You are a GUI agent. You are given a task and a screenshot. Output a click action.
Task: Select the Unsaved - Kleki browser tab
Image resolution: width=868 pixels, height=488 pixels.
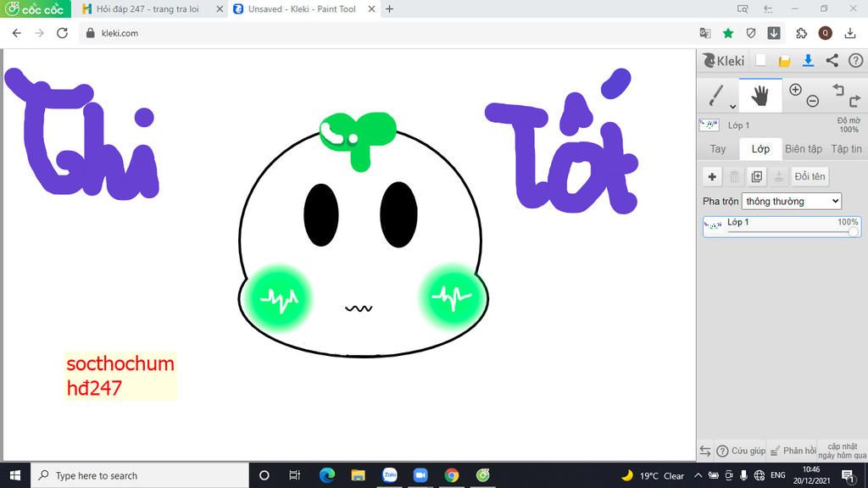tap(301, 8)
